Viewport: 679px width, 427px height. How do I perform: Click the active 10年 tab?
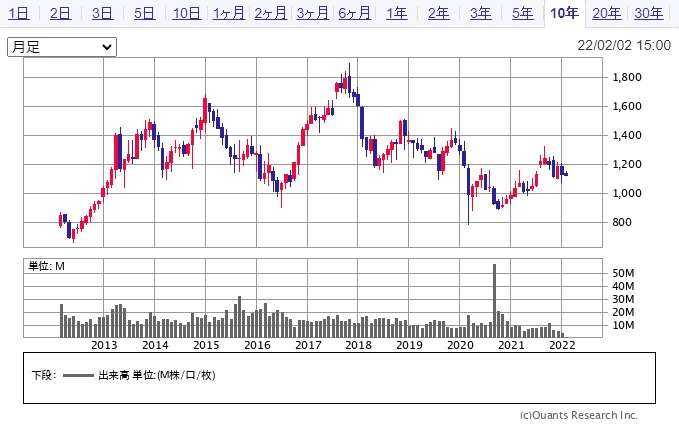pos(564,13)
